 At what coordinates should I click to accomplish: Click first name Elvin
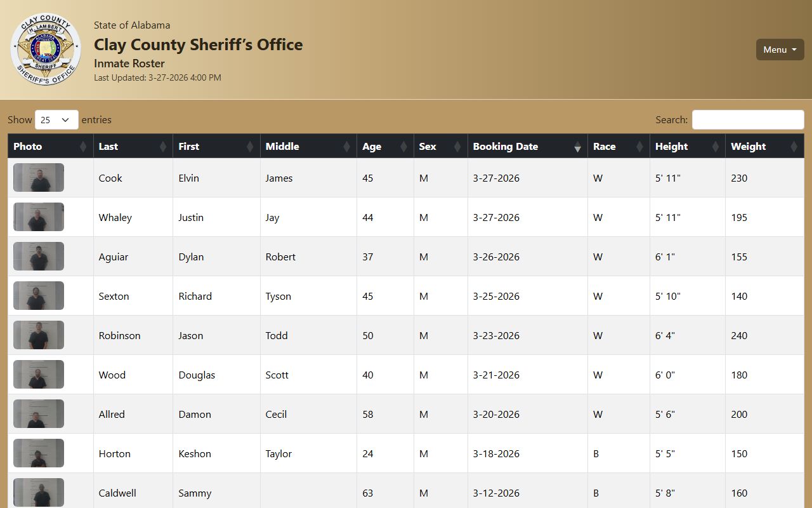(x=189, y=178)
